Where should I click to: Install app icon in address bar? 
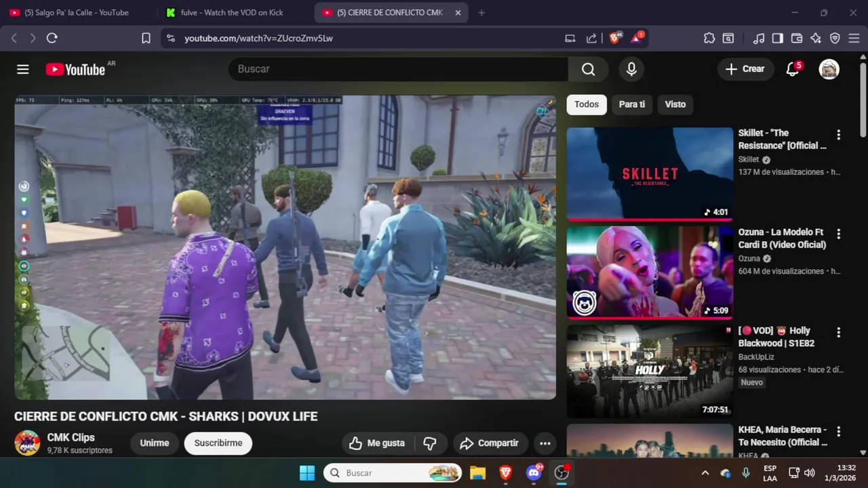570,39
